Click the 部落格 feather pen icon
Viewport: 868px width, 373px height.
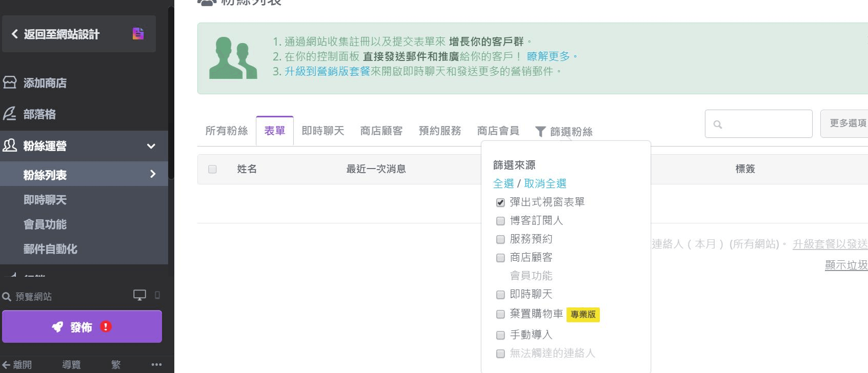(10, 114)
